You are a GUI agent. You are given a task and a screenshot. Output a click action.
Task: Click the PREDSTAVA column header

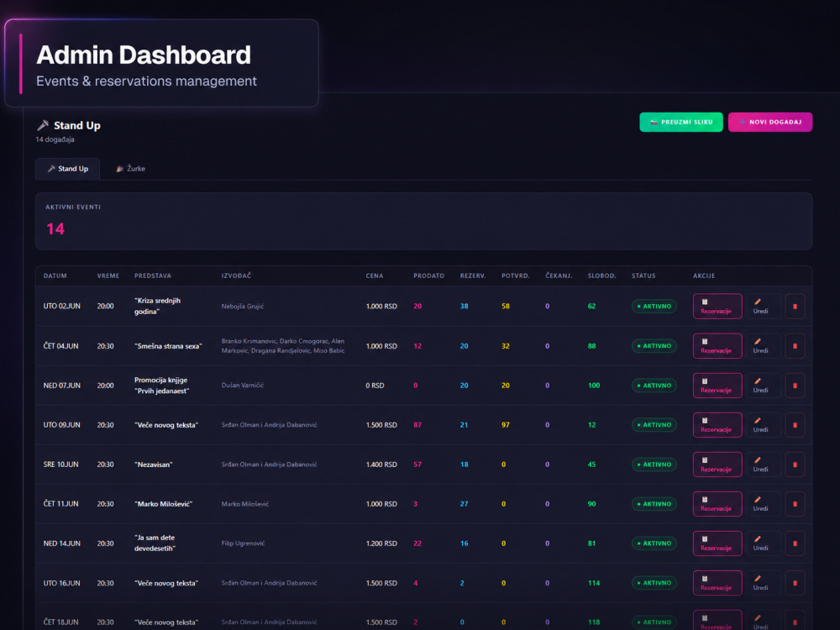point(153,276)
